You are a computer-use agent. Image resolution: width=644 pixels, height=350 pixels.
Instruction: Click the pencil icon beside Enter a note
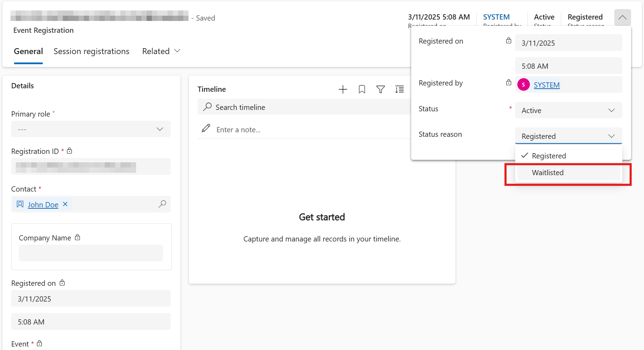(x=206, y=128)
